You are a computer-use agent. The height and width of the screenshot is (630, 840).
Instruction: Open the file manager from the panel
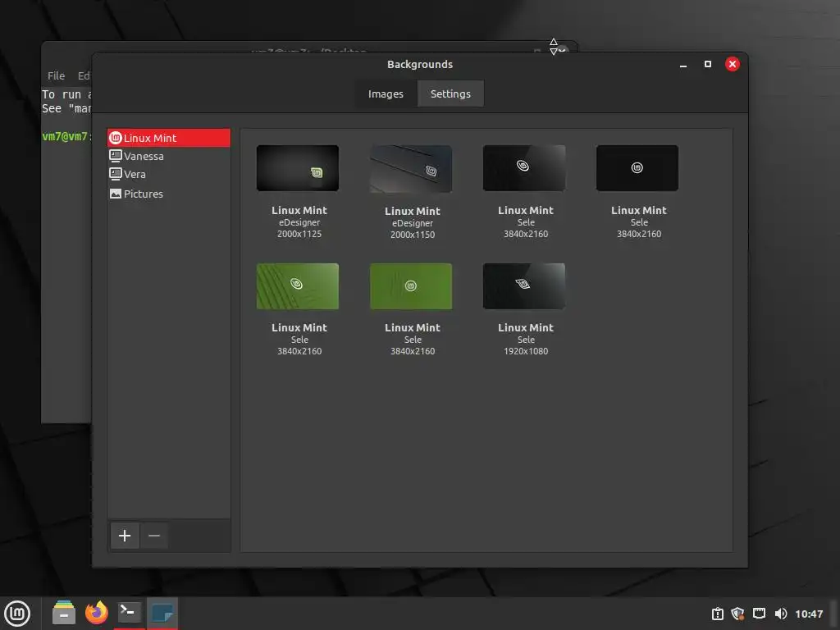coord(64,613)
